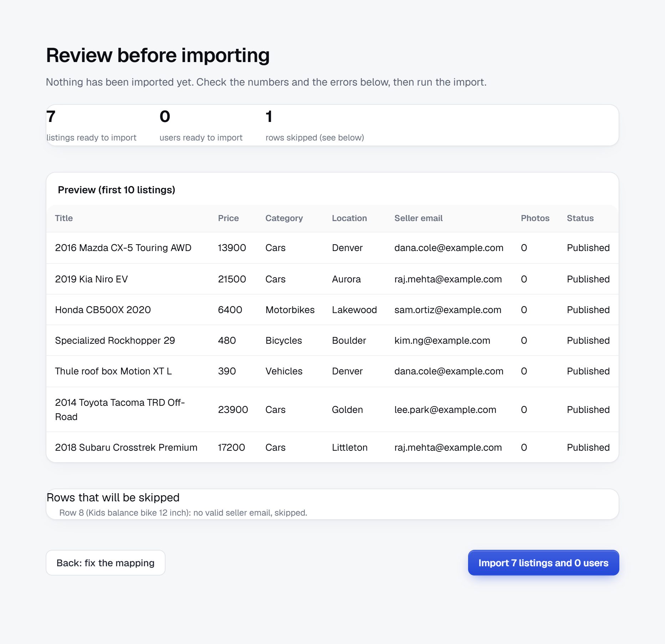
Task: Click the Photos column header
Action: [535, 218]
